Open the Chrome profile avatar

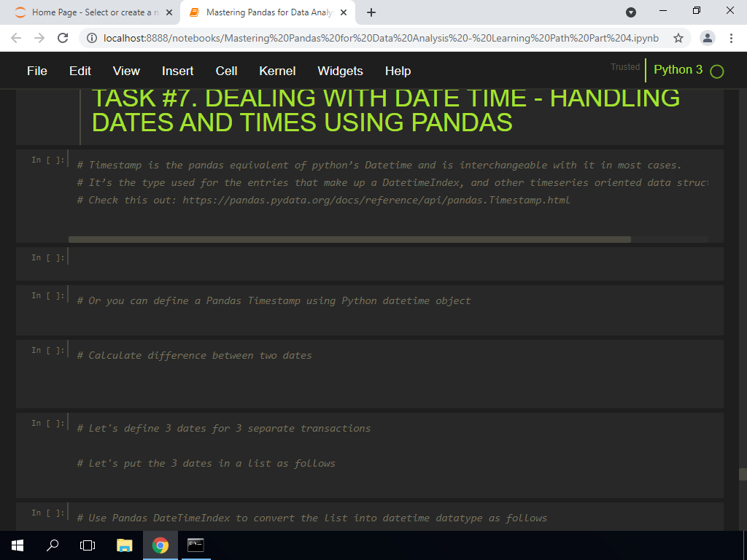708,38
